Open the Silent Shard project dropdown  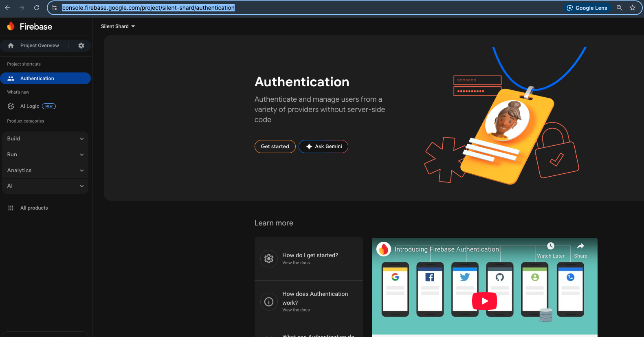(x=118, y=26)
